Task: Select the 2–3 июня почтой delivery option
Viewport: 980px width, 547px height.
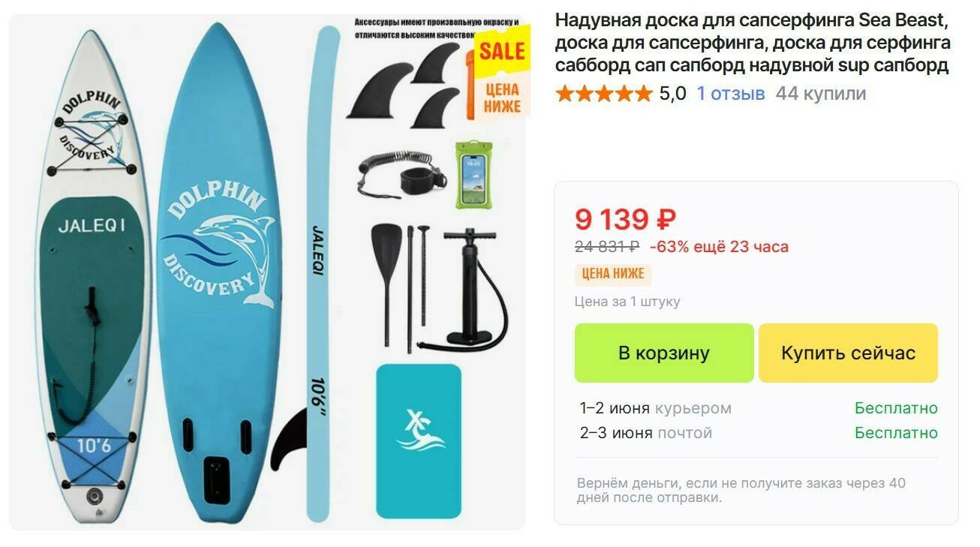Action: (759, 433)
